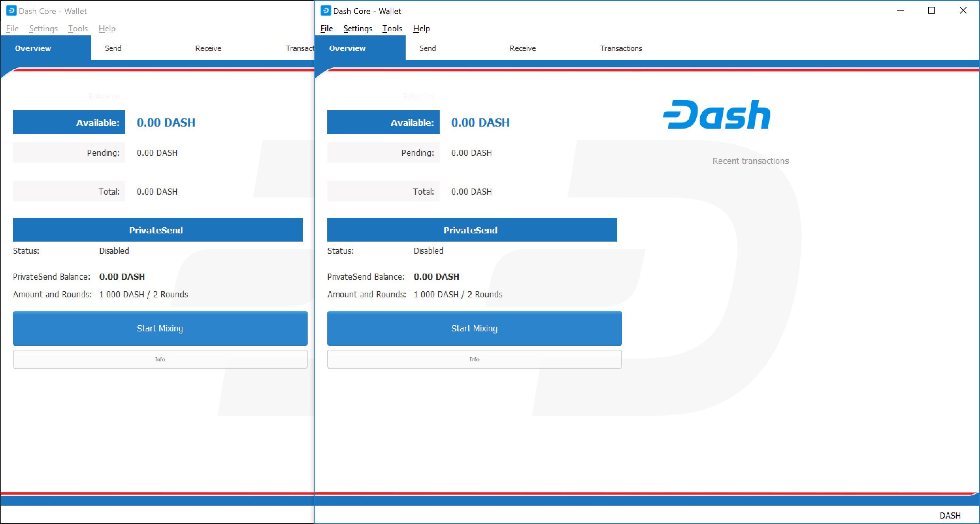The image size is (980, 524).
Task: Click Dash icon in left window title bar
Action: (x=12, y=11)
